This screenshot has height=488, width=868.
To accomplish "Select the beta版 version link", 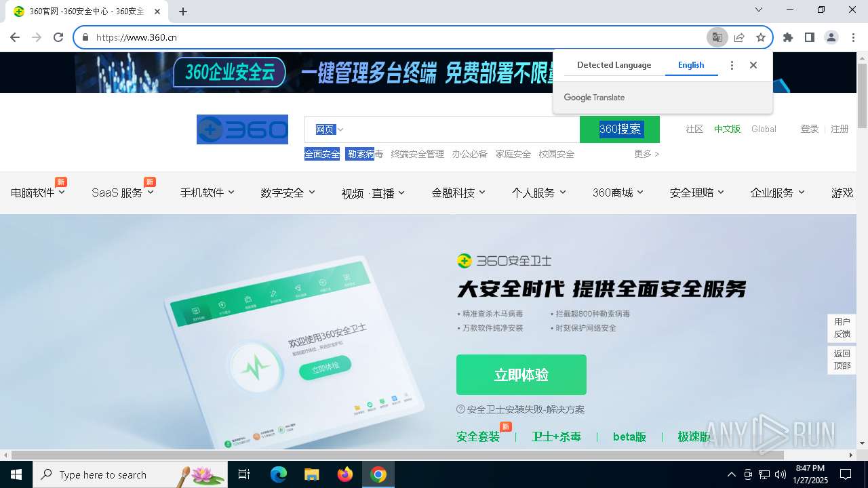I will click(x=629, y=436).
